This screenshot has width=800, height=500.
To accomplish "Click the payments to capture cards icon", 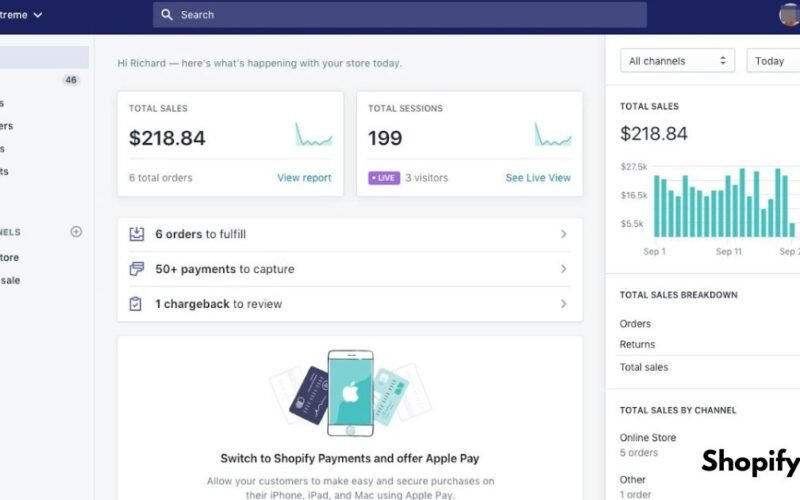I will click(x=136, y=269).
